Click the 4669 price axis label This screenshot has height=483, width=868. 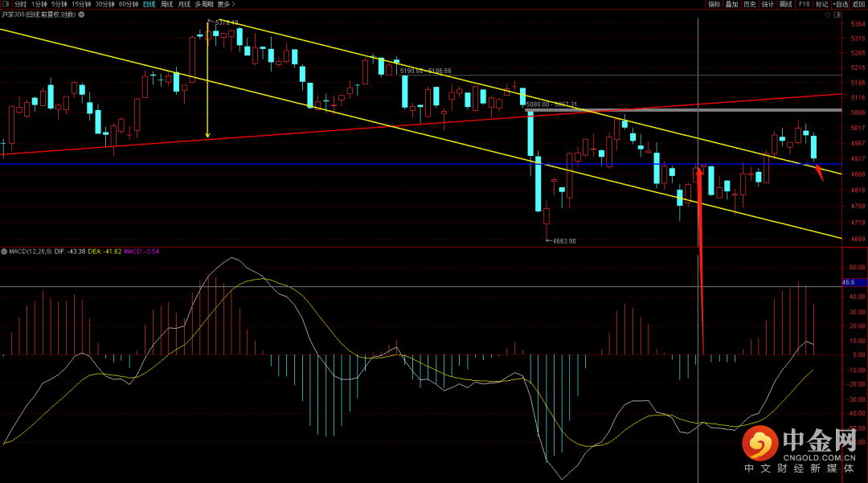858,239
